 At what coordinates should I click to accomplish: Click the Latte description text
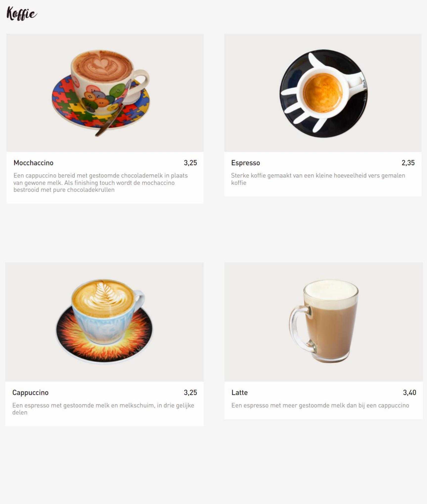pyautogui.click(x=320, y=405)
